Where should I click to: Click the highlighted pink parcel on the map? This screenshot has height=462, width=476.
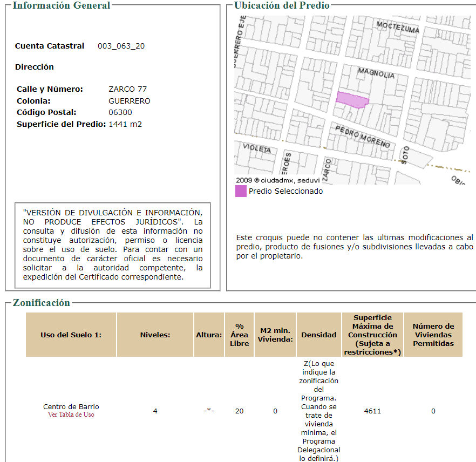[352, 100]
